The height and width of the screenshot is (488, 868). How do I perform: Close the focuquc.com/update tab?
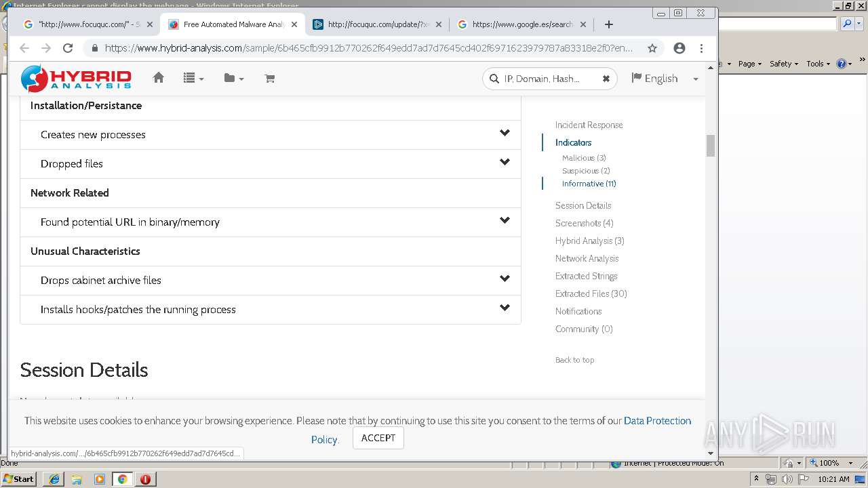[438, 24]
